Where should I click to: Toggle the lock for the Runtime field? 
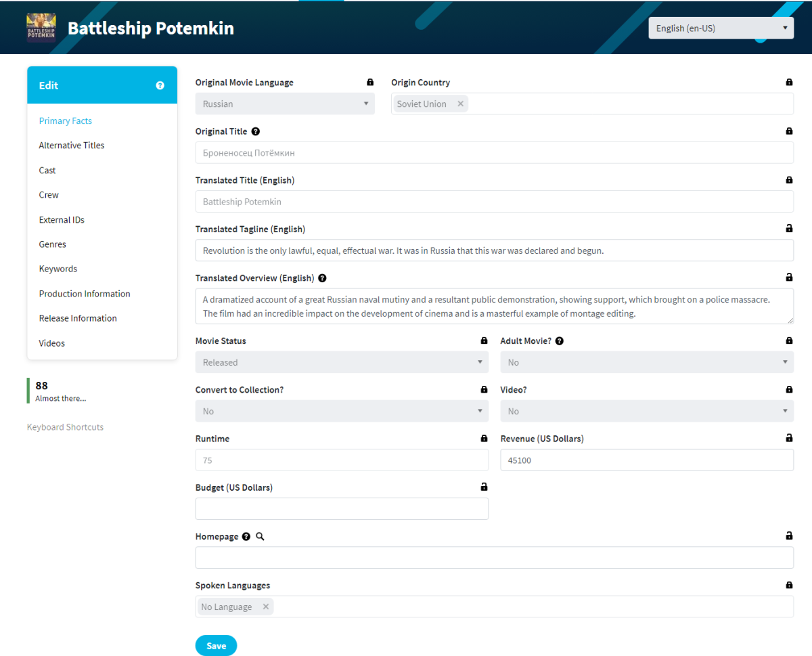[x=484, y=439]
